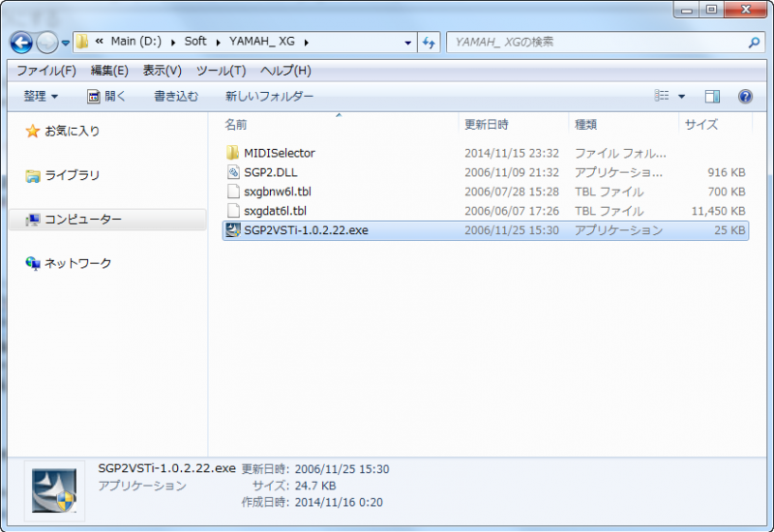This screenshot has height=532, width=774.
Task: Select ライブラリ in navigation pane
Action: click(72, 175)
